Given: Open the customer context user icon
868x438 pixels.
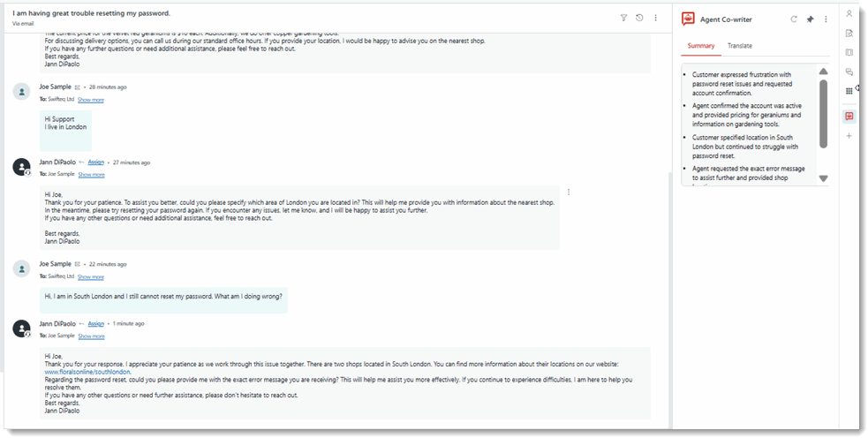Looking at the screenshot, I should [x=849, y=14].
